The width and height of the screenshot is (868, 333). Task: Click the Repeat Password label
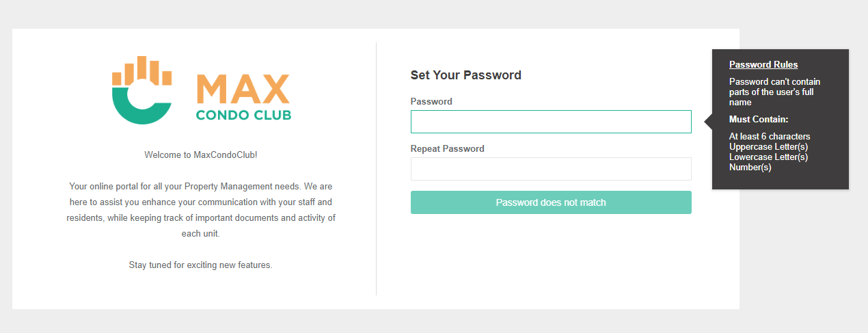pos(447,148)
